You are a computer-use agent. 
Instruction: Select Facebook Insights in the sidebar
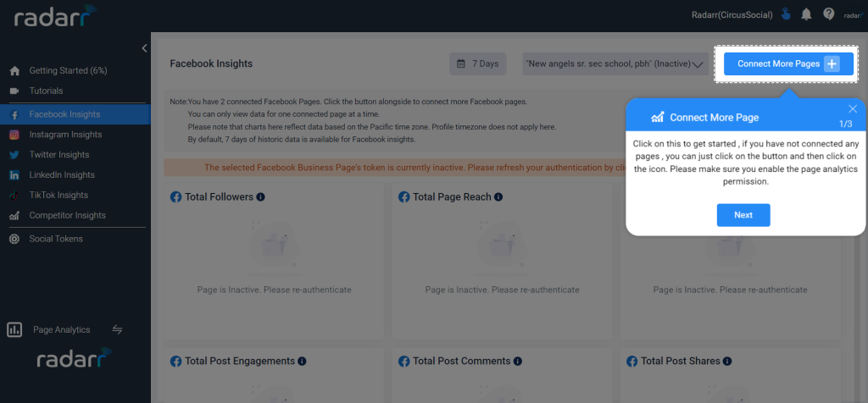point(75,114)
